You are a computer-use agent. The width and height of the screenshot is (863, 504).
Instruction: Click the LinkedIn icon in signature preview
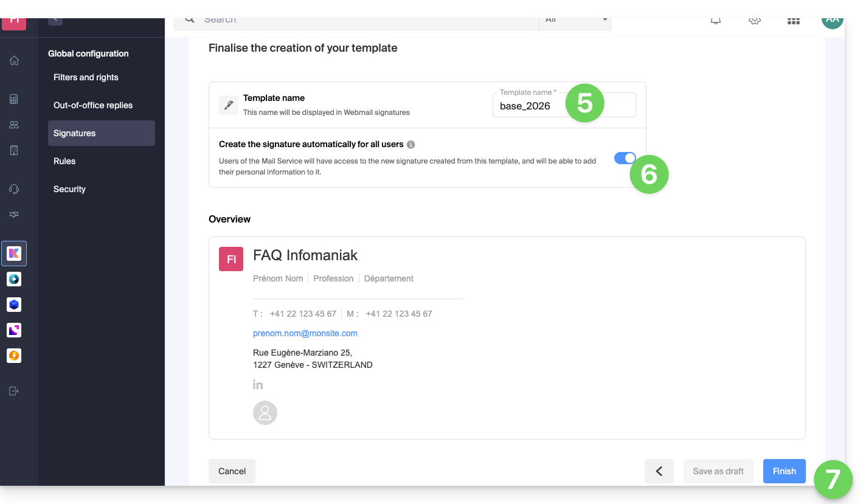tap(258, 385)
